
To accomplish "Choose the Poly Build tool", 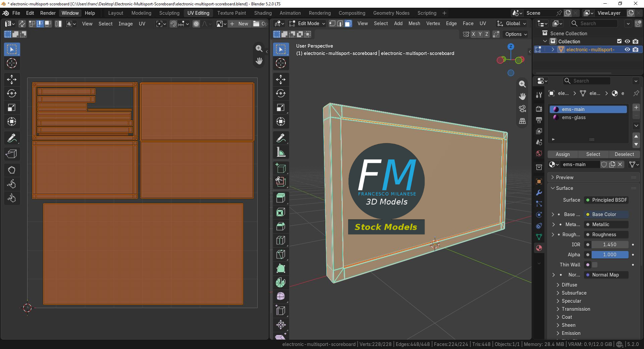I will [281, 268].
